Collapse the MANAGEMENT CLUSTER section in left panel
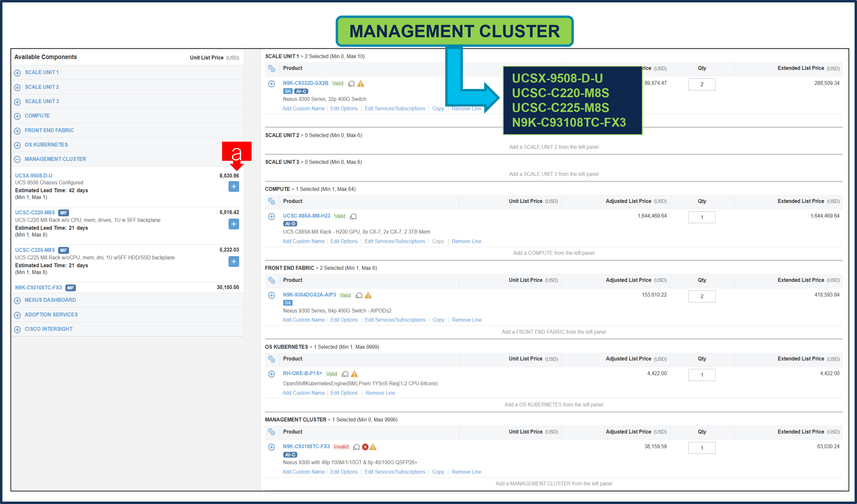Image resolution: width=857 pixels, height=504 pixels. click(17, 159)
